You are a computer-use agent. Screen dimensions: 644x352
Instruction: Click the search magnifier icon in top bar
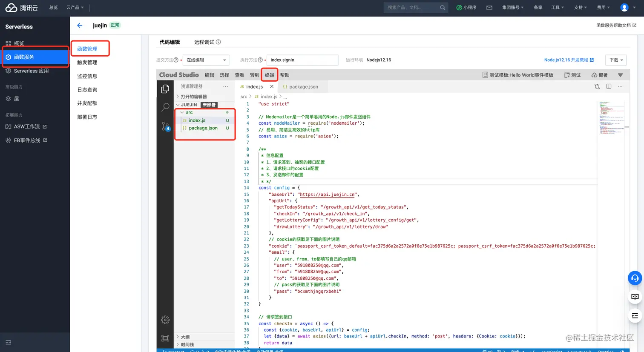tap(443, 8)
